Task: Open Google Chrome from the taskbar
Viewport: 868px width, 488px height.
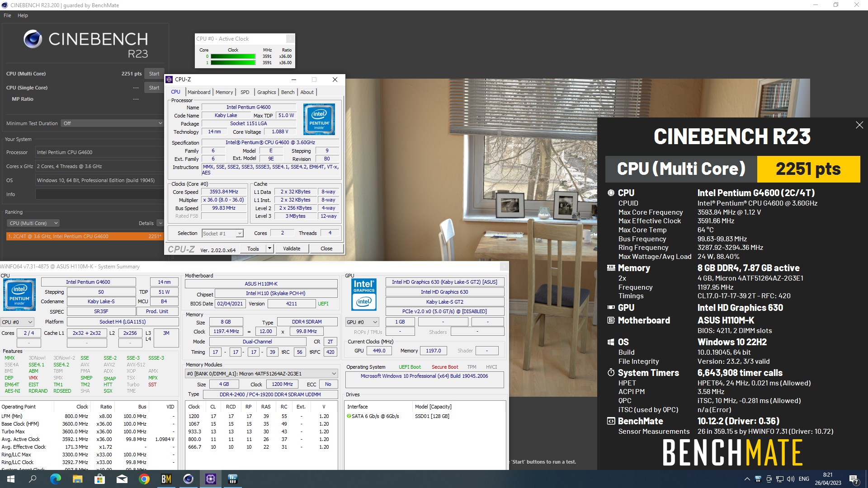Action: pyautogui.click(x=144, y=479)
